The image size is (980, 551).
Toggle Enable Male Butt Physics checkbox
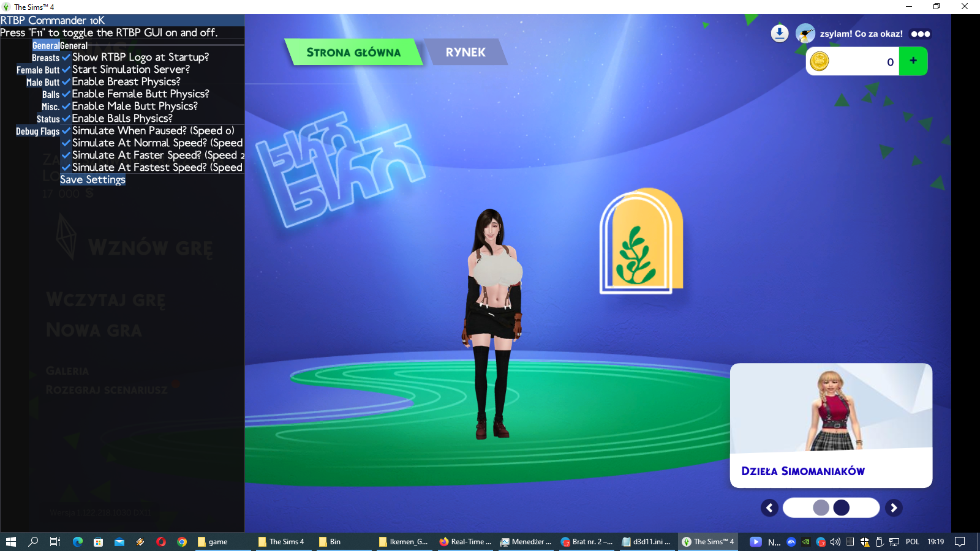pyautogui.click(x=66, y=106)
